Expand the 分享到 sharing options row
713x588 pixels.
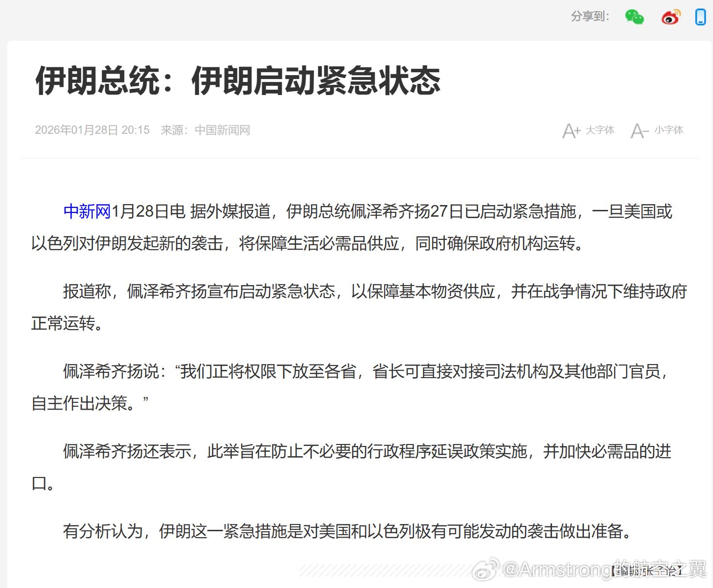(x=589, y=16)
